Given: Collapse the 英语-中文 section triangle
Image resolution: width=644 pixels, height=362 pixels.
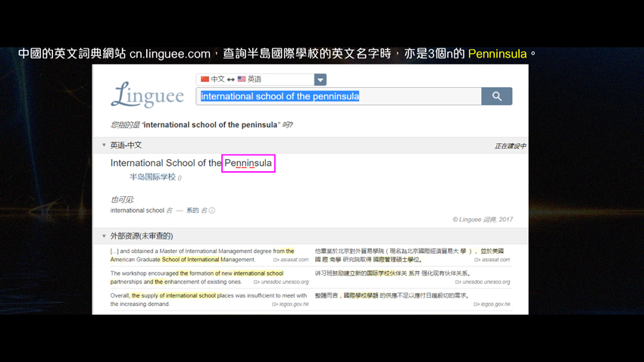Looking at the screenshot, I should click(x=104, y=145).
